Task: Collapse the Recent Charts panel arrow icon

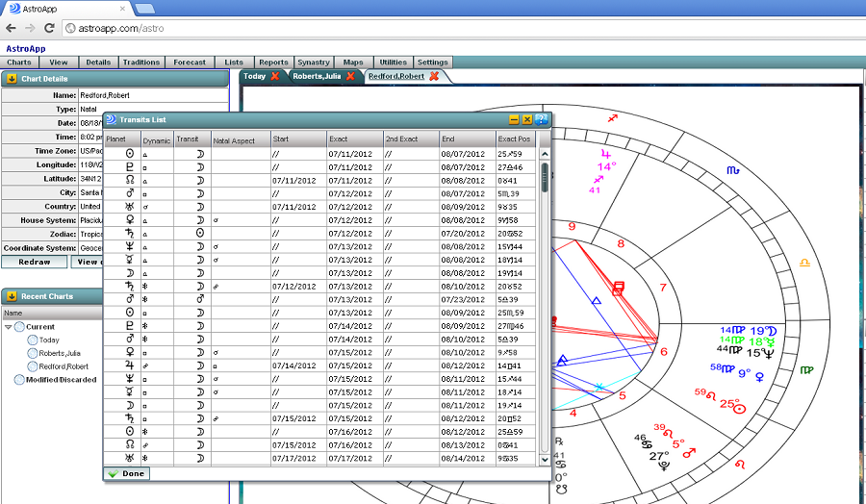Action: point(12,296)
